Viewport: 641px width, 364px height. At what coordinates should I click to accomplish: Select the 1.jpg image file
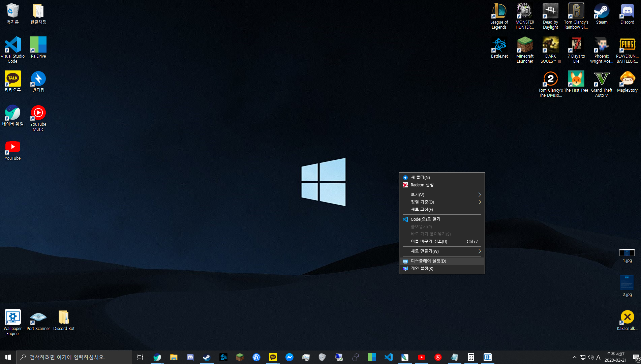coord(627,255)
